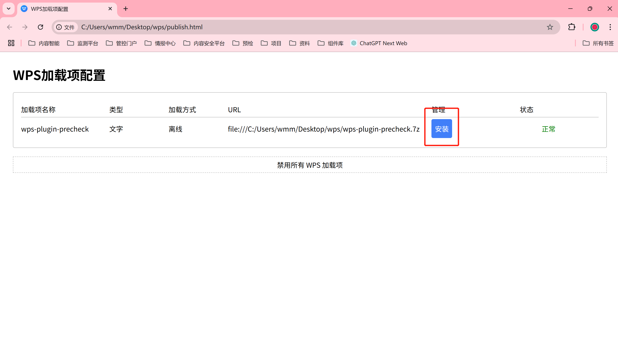Click the back navigation arrow
Viewport: 618px width, 364px height.
pos(9,27)
